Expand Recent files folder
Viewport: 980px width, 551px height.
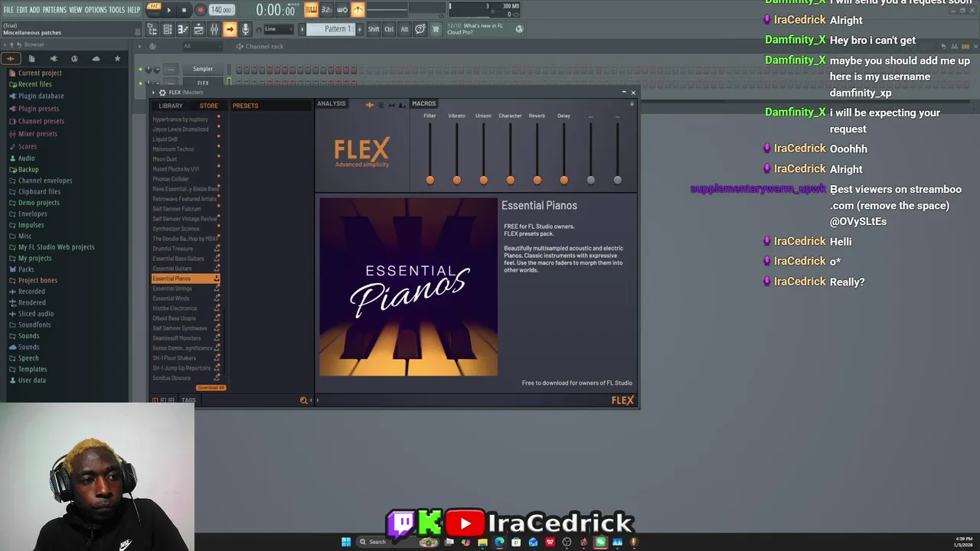[34, 84]
